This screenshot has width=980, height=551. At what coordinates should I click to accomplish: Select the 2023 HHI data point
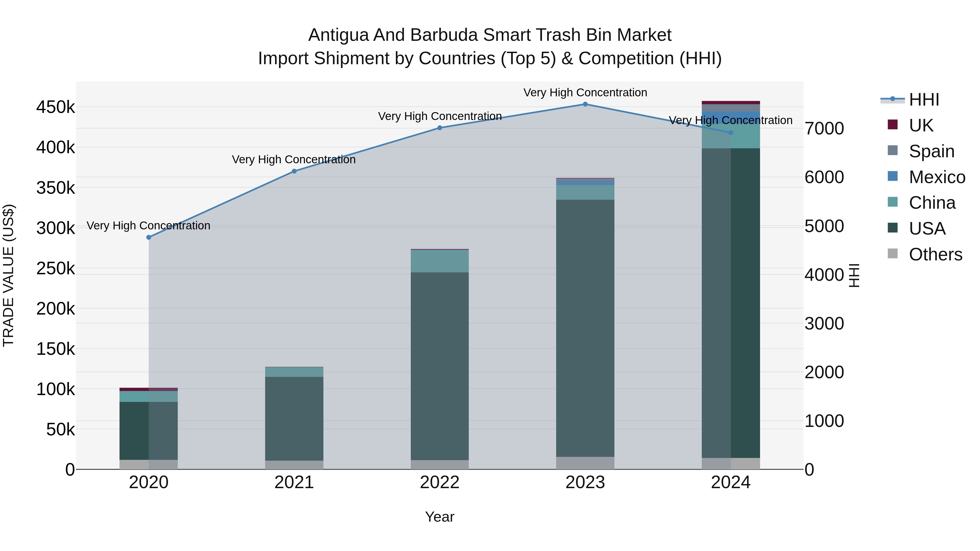point(585,104)
